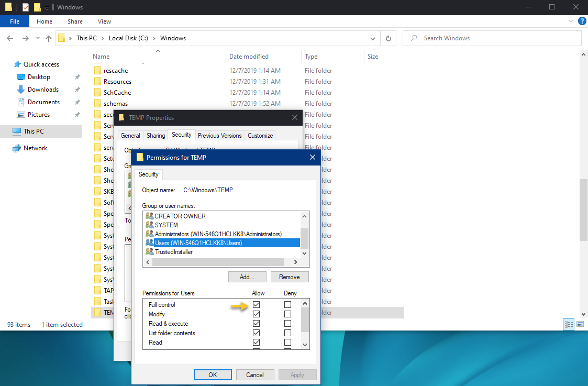Click Cancel in Permissions dialog

coord(255,375)
